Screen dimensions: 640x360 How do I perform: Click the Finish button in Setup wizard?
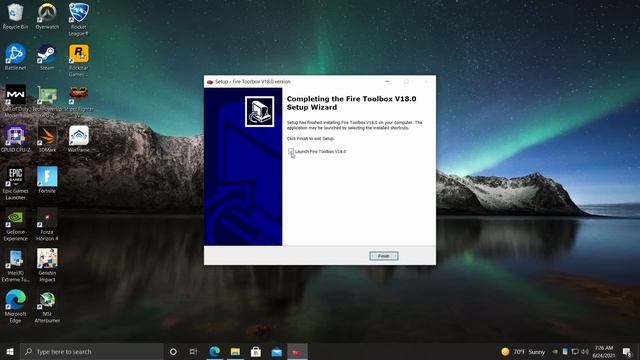(384, 256)
